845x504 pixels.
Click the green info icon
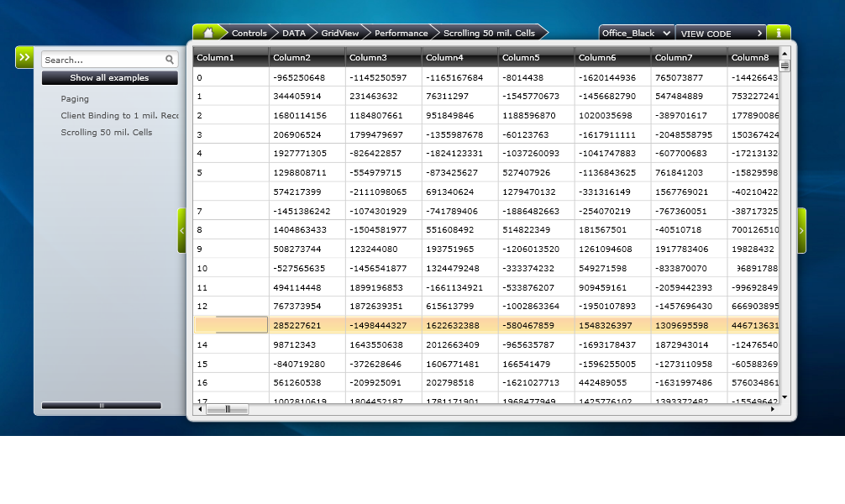(x=778, y=33)
